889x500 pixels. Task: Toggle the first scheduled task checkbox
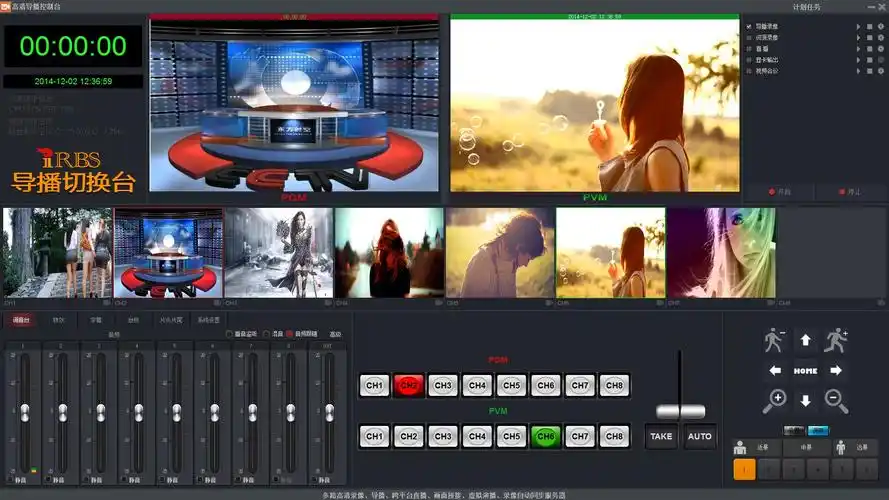coord(748,27)
